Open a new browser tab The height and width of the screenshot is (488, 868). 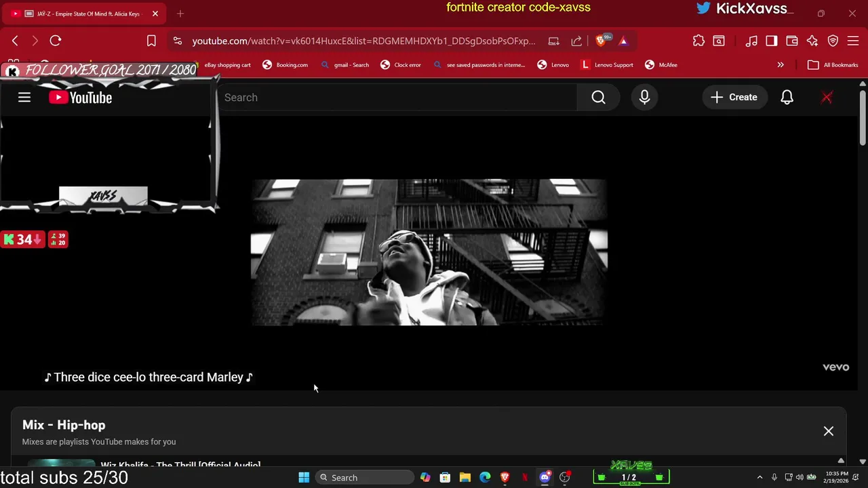pyautogui.click(x=180, y=14)
